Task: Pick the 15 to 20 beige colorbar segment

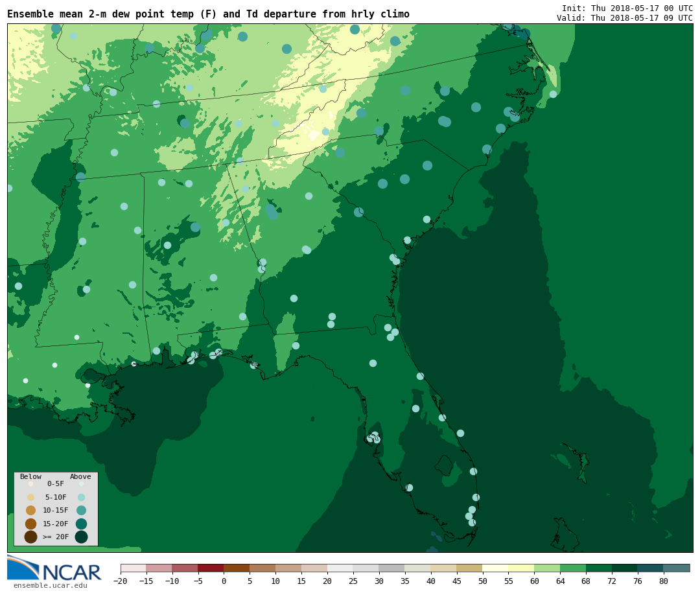Action: tap(314, 568)
